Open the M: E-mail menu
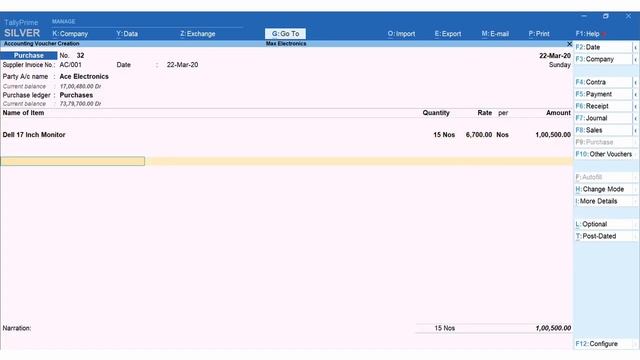The height and width of the screenshot is (360, 640). point(495,34)
